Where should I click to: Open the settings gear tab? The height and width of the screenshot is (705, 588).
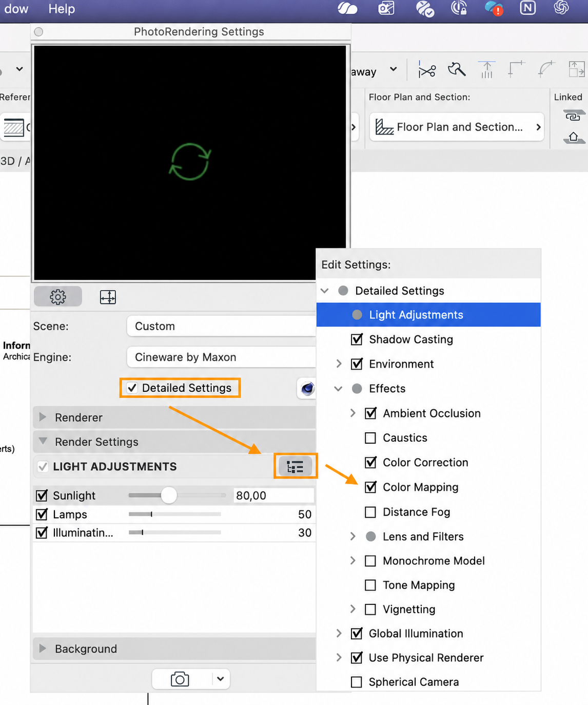click(58, 297)
